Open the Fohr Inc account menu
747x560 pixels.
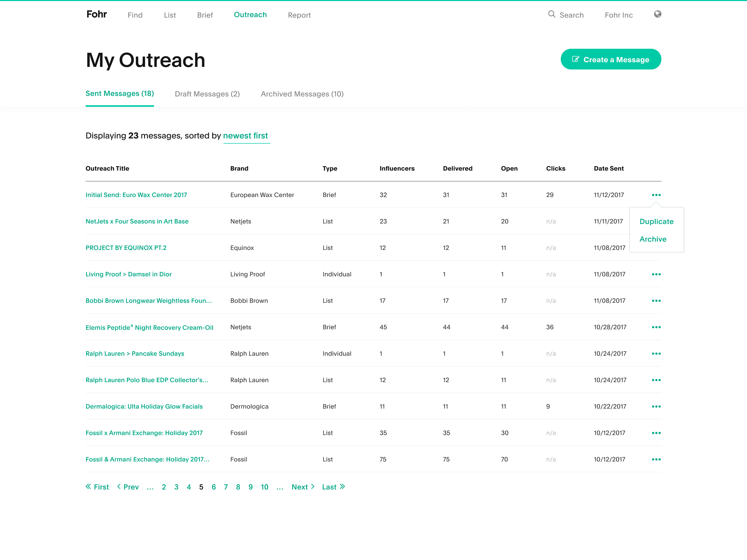coord(619,15)
